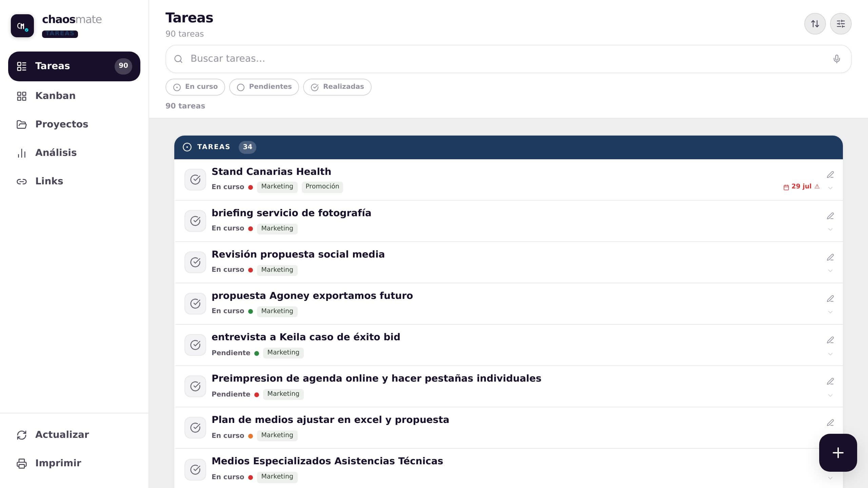868x488 pixels.
Task: Click Imprimir to print the list
Action: (x=74, y=463)
